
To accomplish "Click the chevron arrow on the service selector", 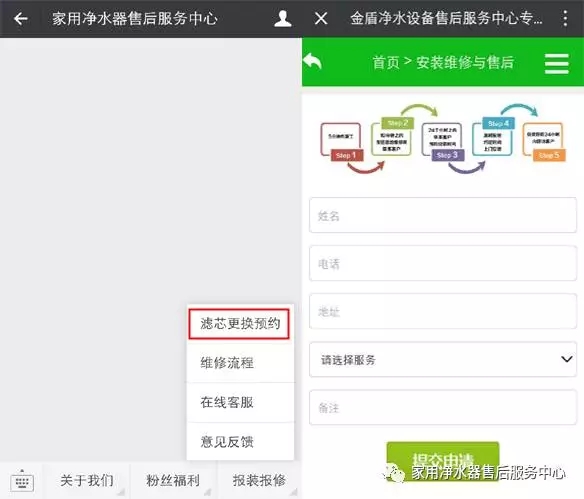I will click(x=566, y=359).
